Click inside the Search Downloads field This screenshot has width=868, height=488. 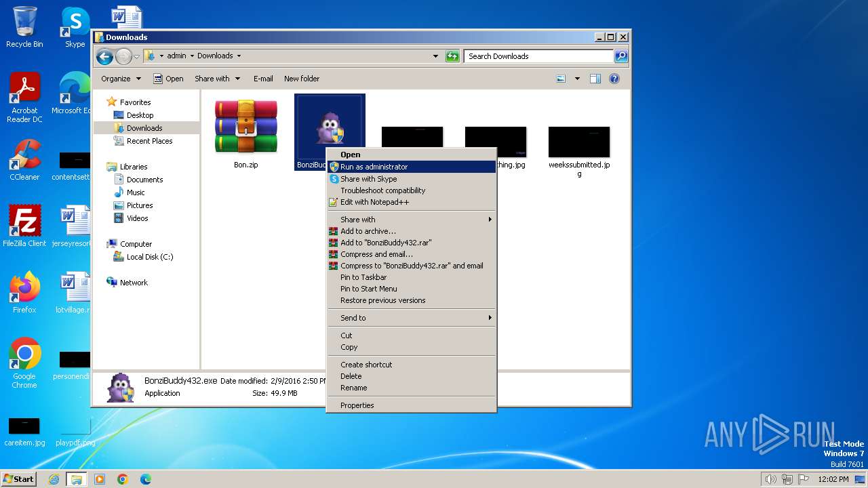click(x=539, y=56)
